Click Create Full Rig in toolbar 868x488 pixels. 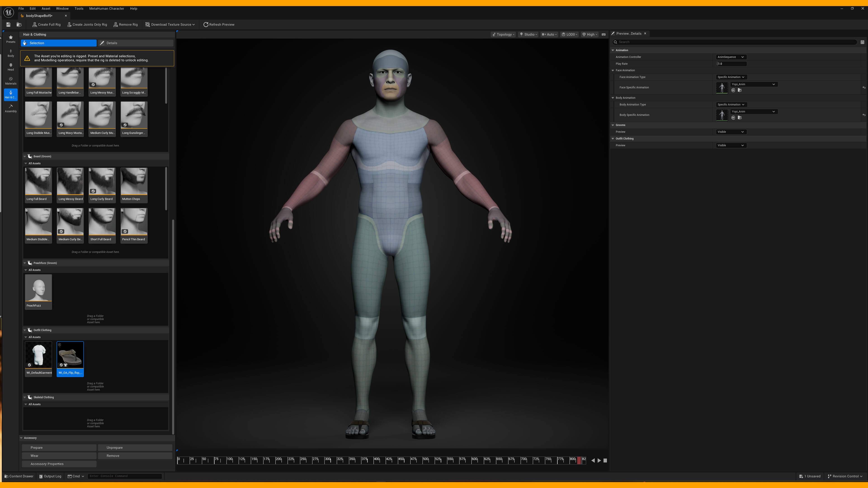click(x=47, y=25)
